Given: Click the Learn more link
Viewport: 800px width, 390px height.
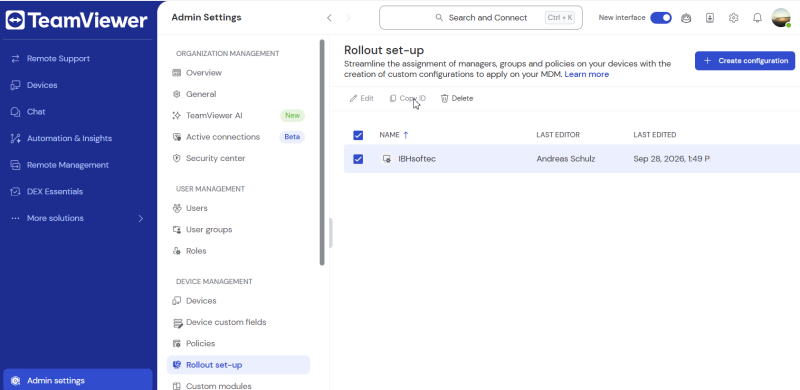Looking at the screenshot, I should tap(587, 75).
